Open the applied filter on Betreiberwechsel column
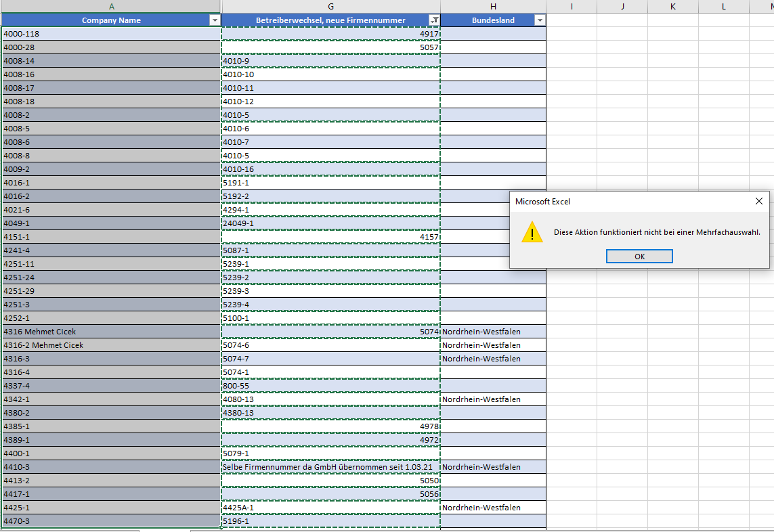This screenshot has width=774, height=532. [434, 20]
